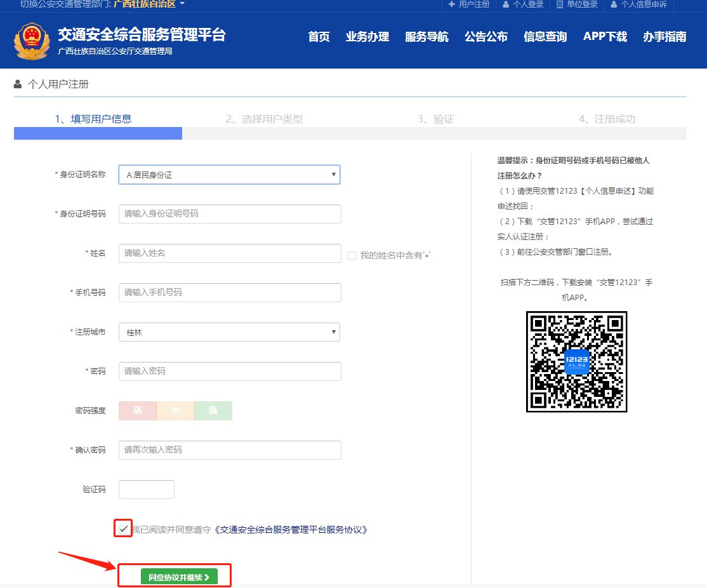Toggle the agreement checkbox 我已阅读并同意遵守
Screen dimensions: 707x588
[123, 529]
